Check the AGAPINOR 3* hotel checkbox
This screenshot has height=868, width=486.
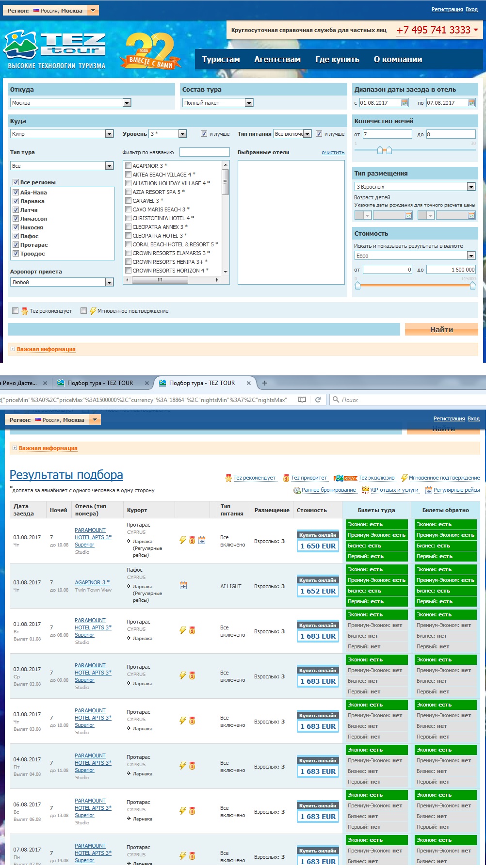pos(129,166)
